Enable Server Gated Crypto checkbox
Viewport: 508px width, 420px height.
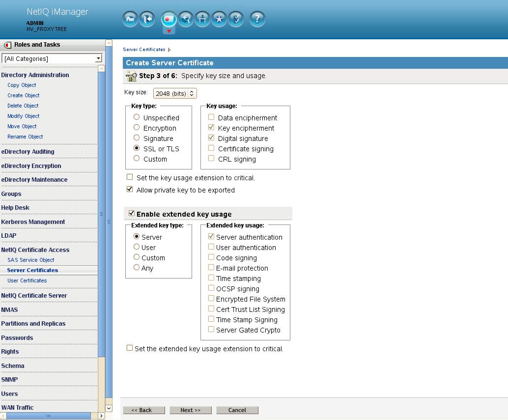pyautogui.click(x=211, y=329)
